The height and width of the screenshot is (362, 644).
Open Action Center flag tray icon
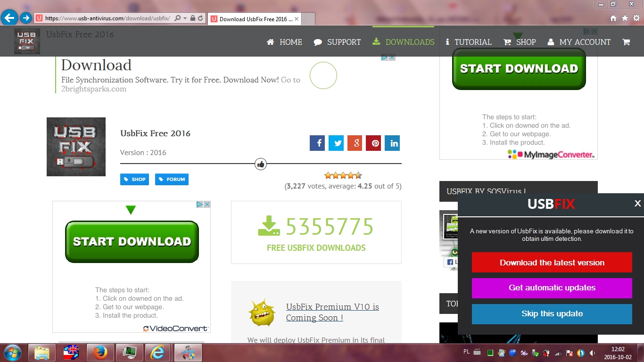(x=570, y=353)
